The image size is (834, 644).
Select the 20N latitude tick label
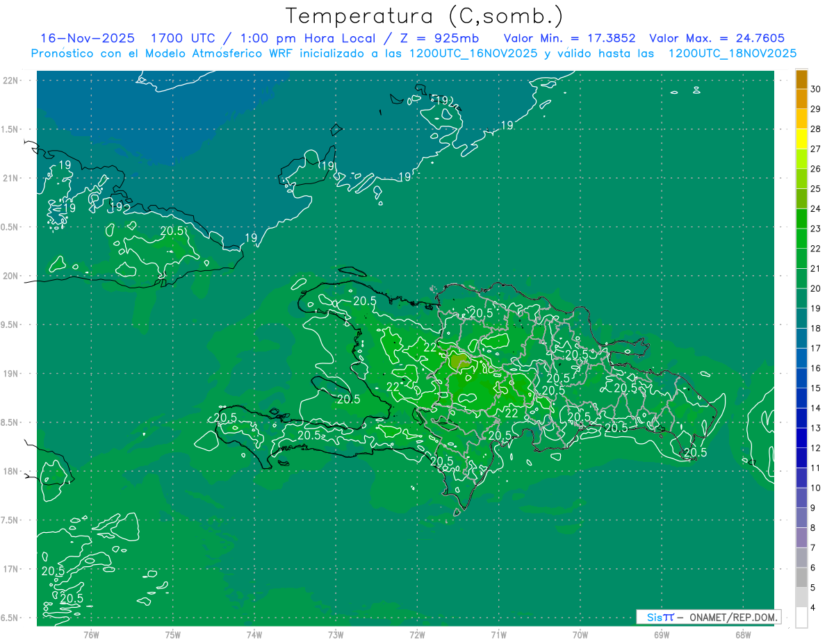(11, 276)
